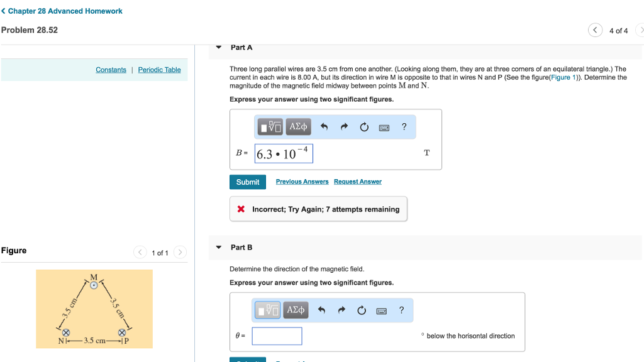Submit the Part A answer
The height and width of the screenshot is (362, 644).
coord(247,182)
